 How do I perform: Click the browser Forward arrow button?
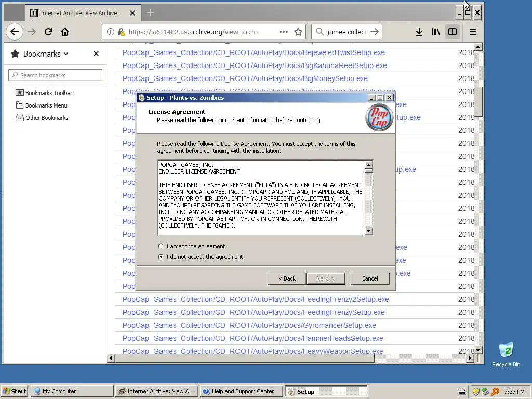pos(32,32)
